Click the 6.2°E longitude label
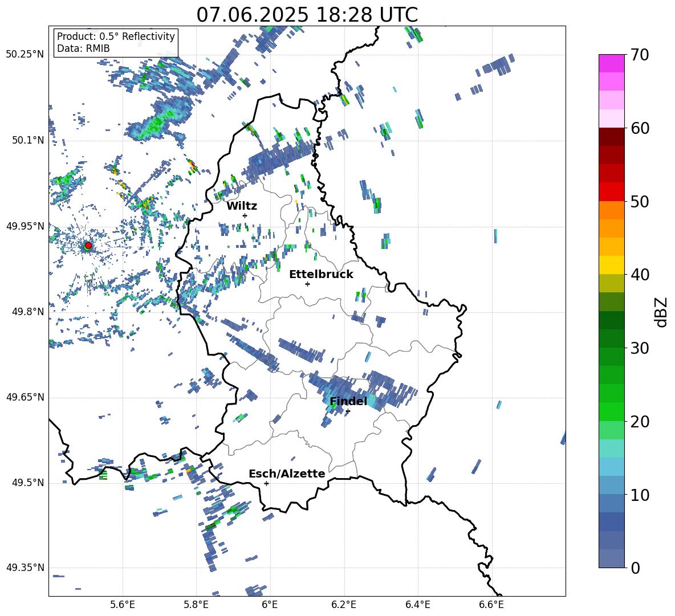This screenshot has width=675, height=616. click(344, 605)
